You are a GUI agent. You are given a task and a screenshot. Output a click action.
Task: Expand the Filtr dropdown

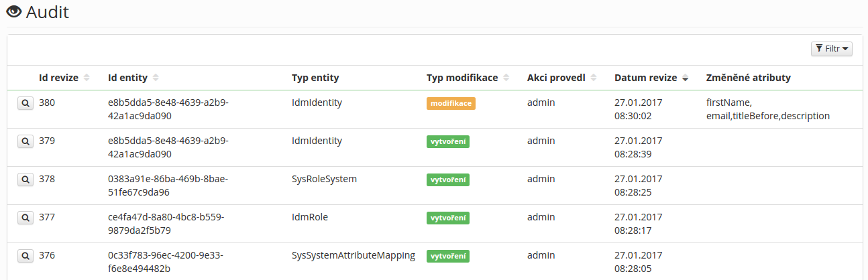tap(832, 49)
